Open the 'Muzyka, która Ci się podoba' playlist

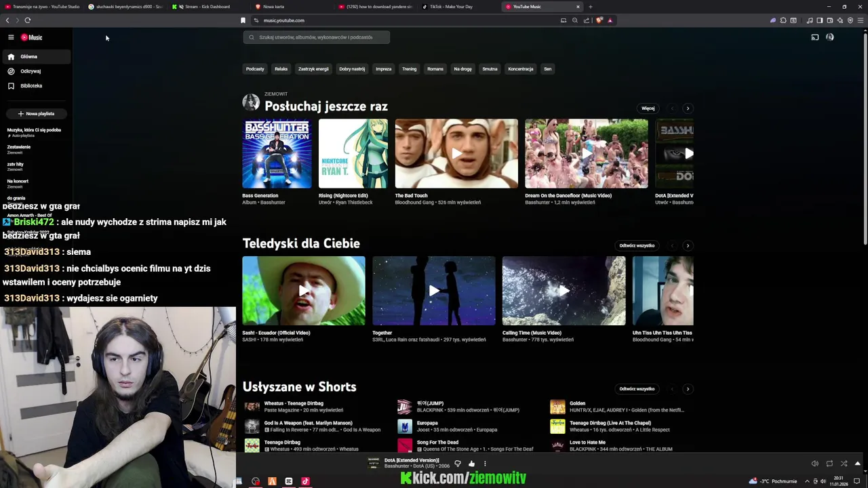(x=34, y=132)
